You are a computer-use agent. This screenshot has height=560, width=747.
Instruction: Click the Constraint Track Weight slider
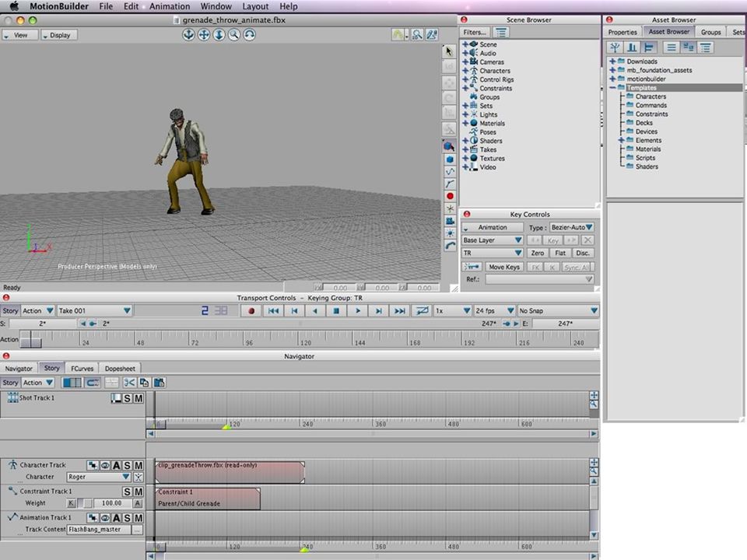coord(86,503)
